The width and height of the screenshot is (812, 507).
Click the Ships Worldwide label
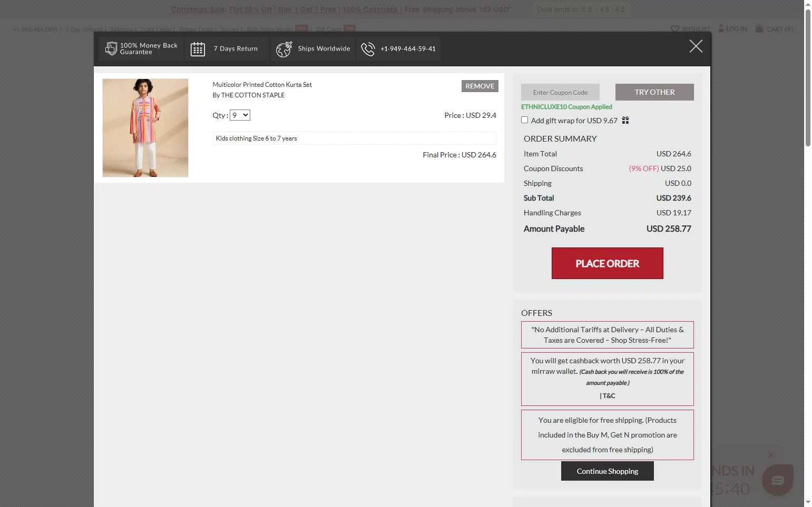324,49
